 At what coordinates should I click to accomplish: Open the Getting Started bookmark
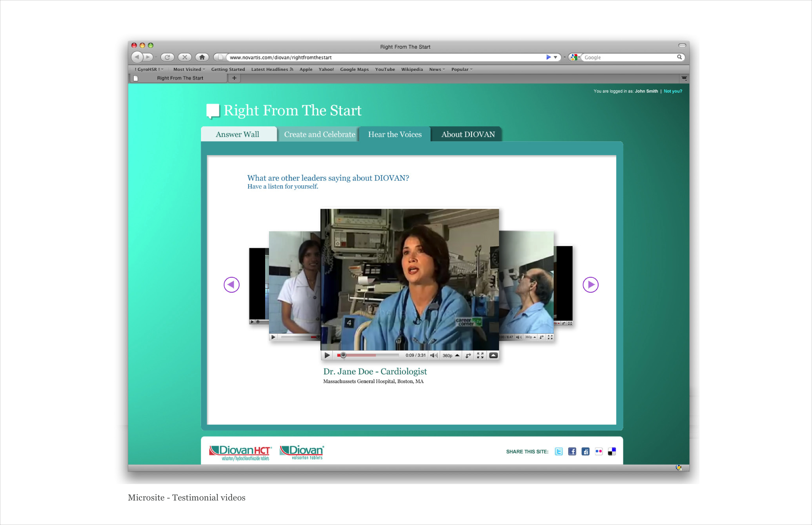pyautogui.click(x=228, y=69)
